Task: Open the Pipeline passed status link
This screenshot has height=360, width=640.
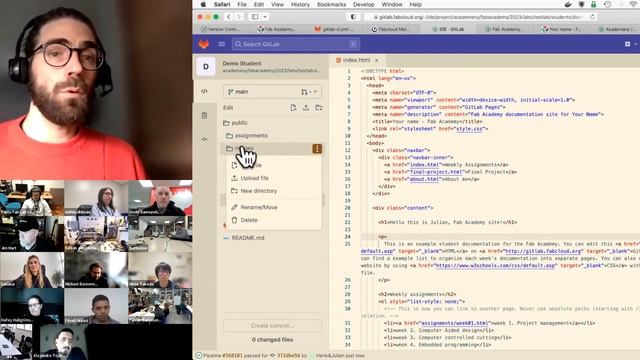Action: [236, 356]
